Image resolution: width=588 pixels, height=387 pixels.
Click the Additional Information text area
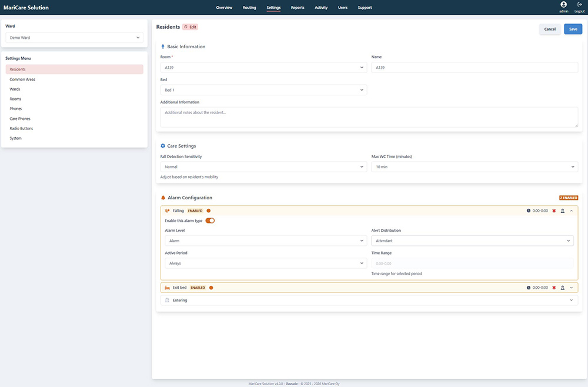pyautogui.click(x=369, y=116)
